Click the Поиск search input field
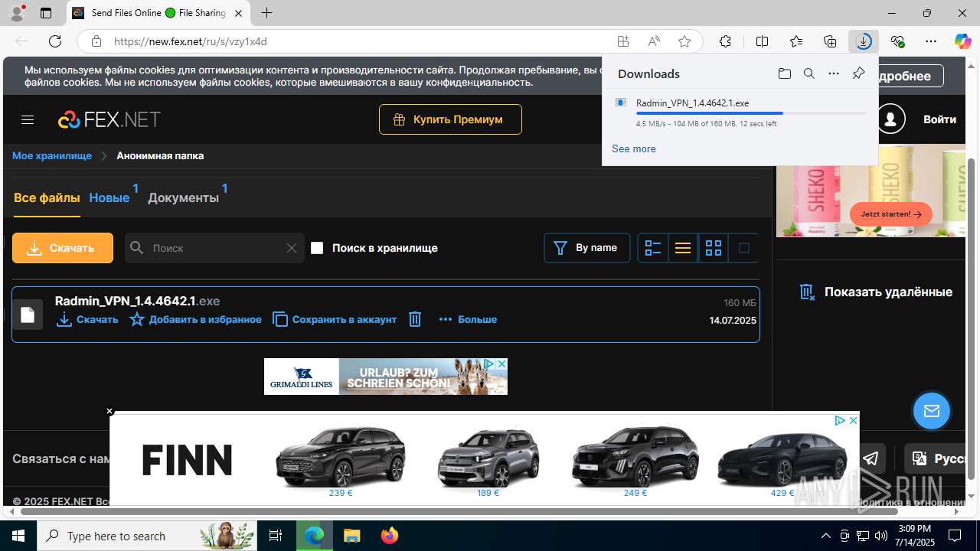This screenshot has height=551, width=980. 214,248
